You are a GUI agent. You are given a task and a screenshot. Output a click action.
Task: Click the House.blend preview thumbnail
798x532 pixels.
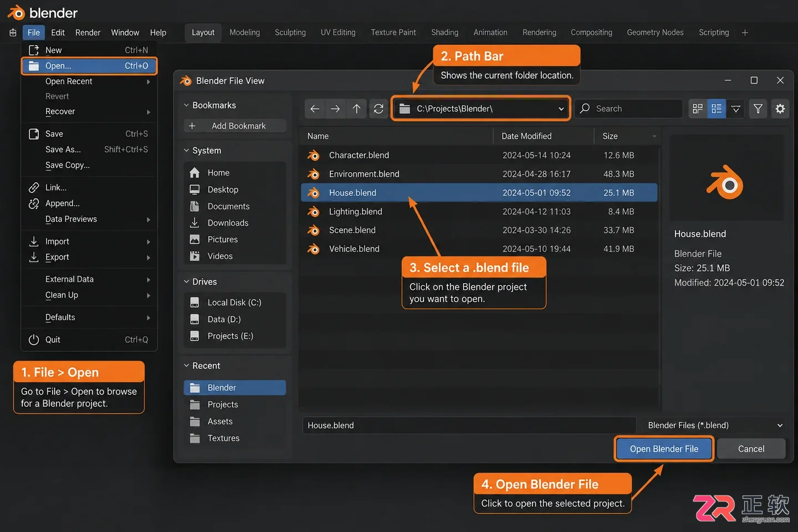coord(727,178)
